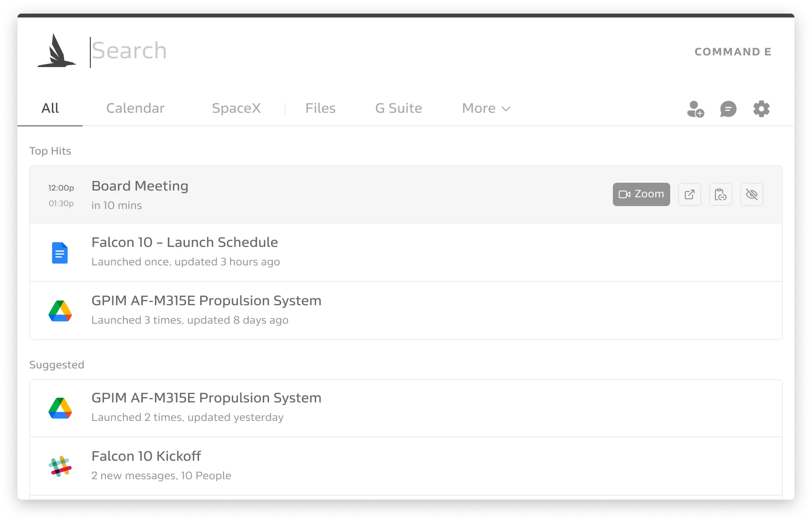
Task: Open the Board Meeting result
Action: point(140,186)
